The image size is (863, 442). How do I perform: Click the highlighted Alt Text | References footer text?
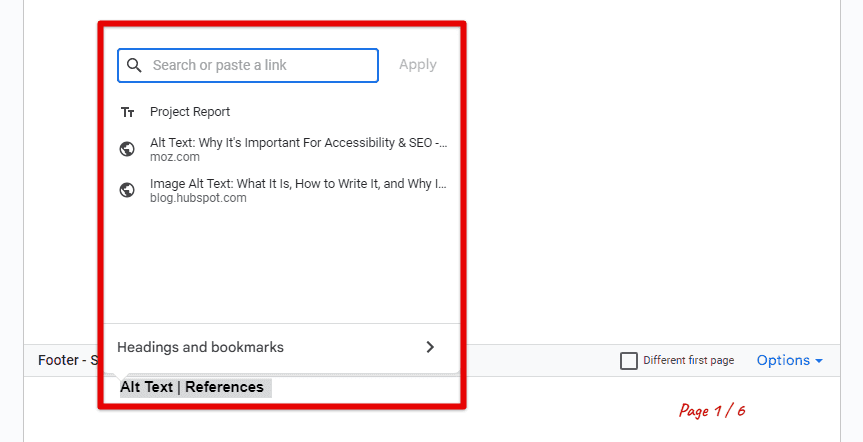tap(192, 388)
